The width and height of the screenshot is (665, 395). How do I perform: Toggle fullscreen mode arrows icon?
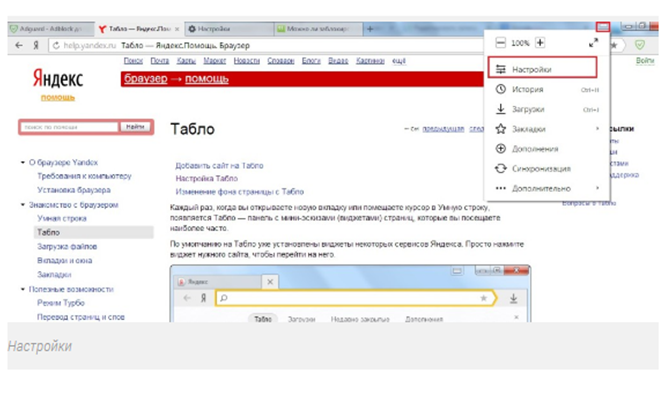(x=593, y=43)
